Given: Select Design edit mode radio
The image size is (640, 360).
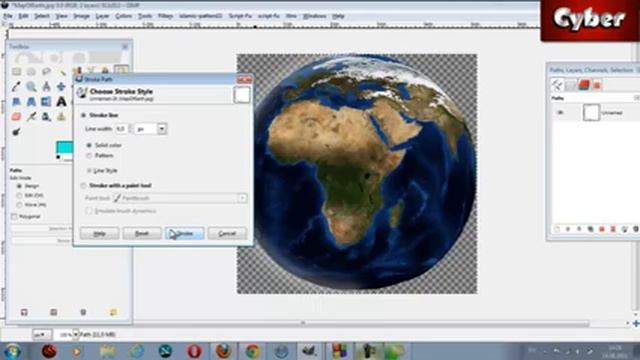Looking at the screenshot, I should 19,186.
